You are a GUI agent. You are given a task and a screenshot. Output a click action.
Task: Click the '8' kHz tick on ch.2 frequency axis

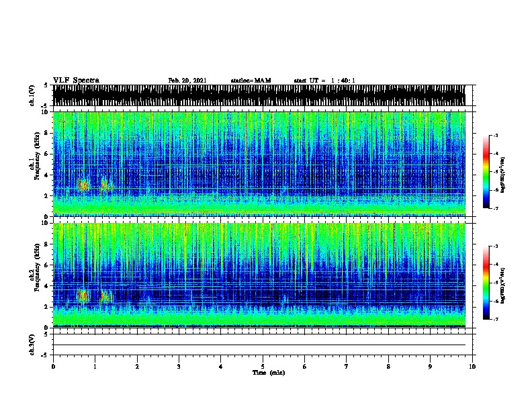pos(46,244)
